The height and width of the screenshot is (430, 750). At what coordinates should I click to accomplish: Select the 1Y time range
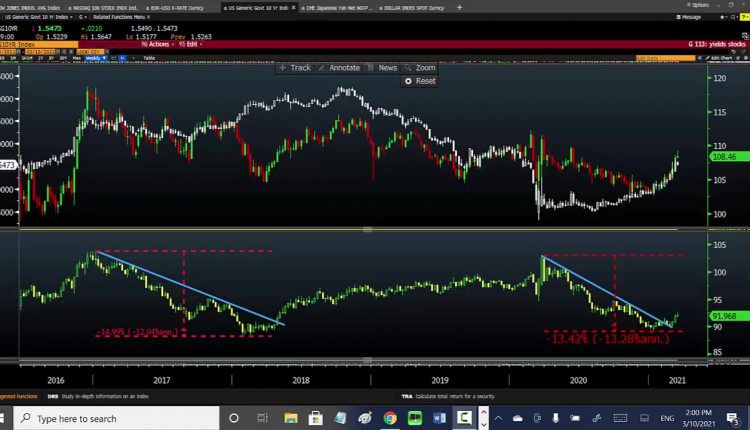coord(40,58)
